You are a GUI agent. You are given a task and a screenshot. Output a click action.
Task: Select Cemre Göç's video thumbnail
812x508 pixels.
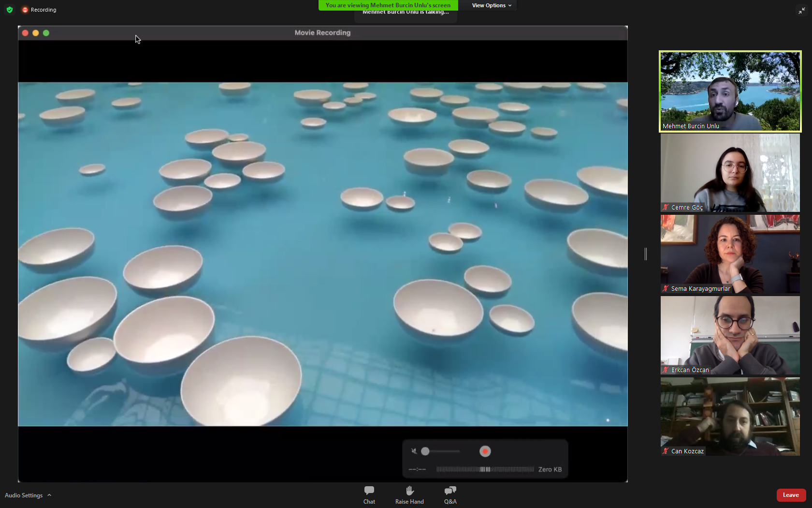(x=730, y=173)
